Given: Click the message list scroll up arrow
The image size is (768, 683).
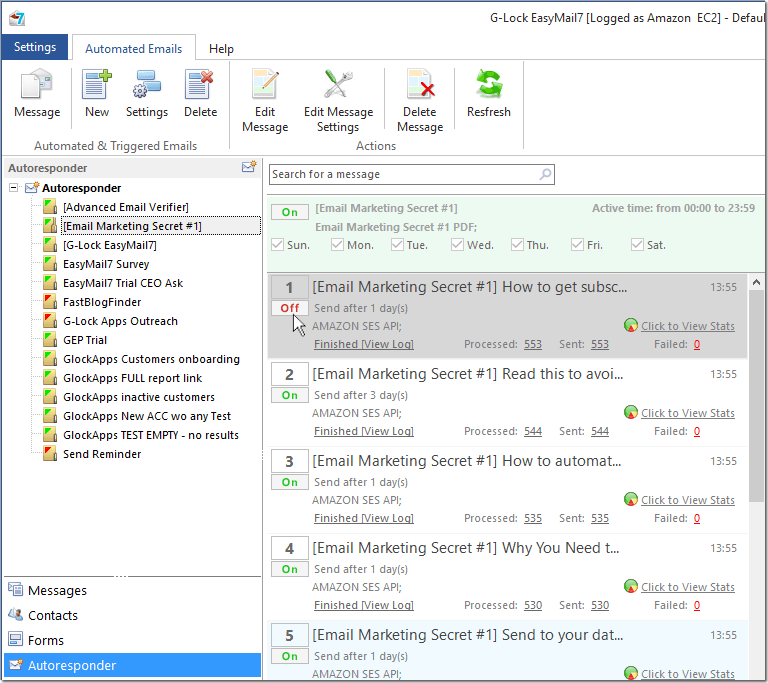Looking at the screenshot, I should pos(756,282).
